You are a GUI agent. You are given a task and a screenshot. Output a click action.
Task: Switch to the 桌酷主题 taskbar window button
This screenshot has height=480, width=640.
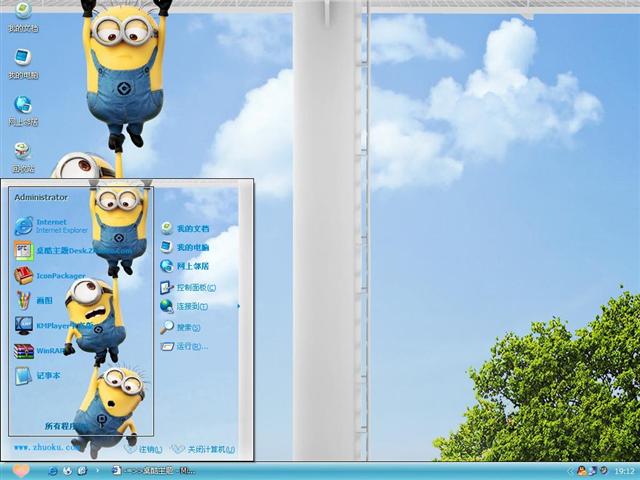[x=153, y=471]
